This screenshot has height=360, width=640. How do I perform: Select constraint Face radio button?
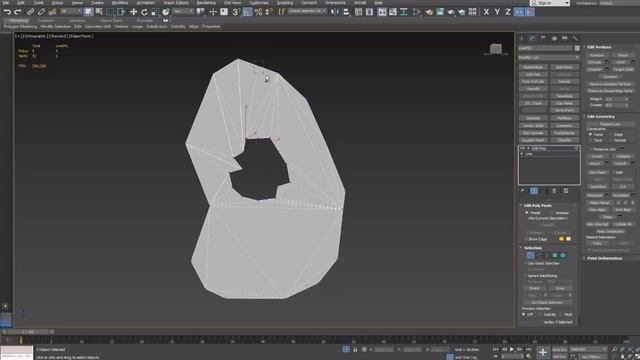pyautogui.click(x=590, y=140)
